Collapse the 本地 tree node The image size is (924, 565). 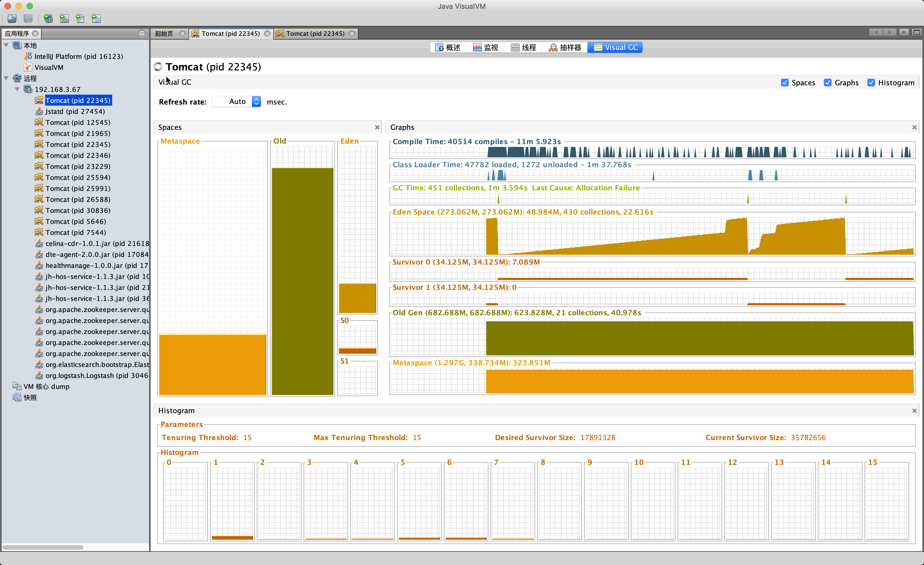[6, 45]
